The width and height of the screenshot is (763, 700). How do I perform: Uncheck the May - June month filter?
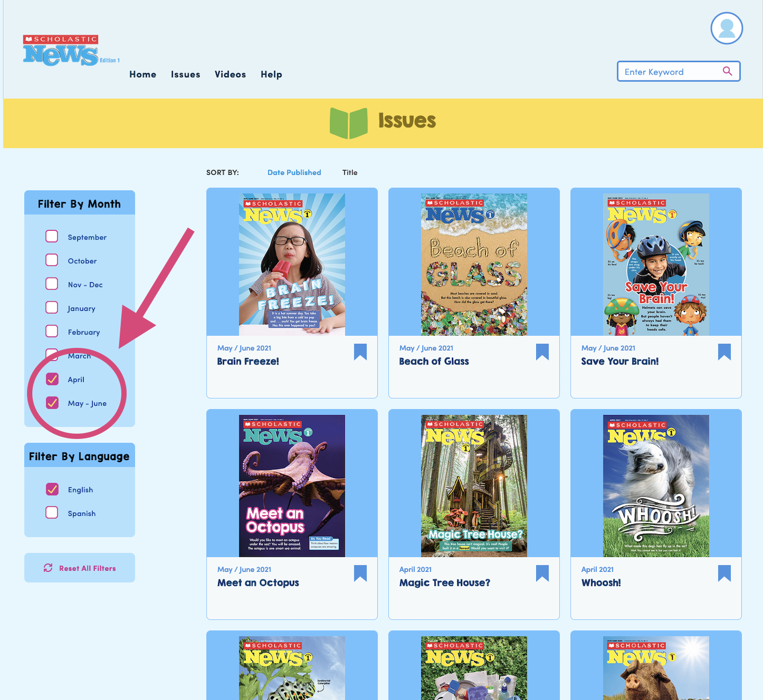tap(52, 403)
